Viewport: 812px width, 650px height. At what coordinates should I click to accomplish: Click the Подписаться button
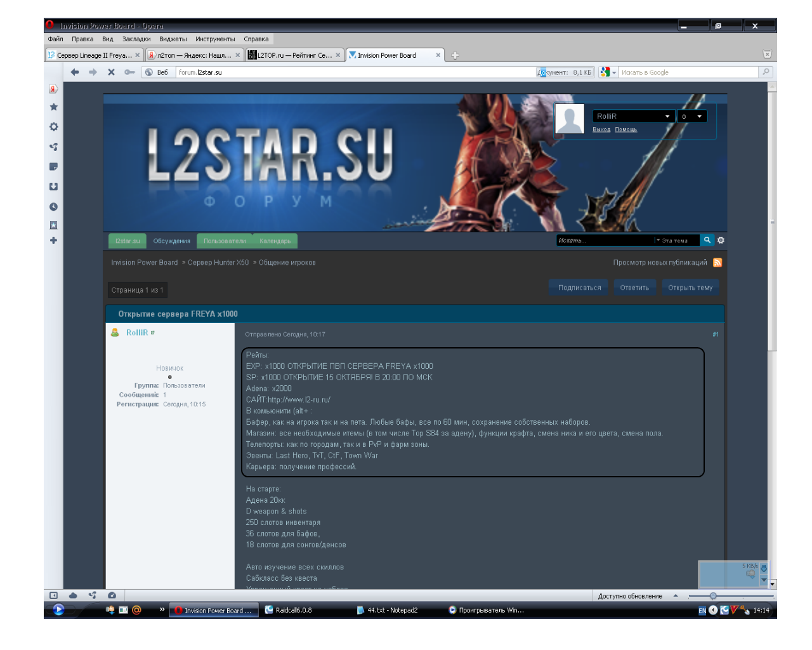click(579, 288)
